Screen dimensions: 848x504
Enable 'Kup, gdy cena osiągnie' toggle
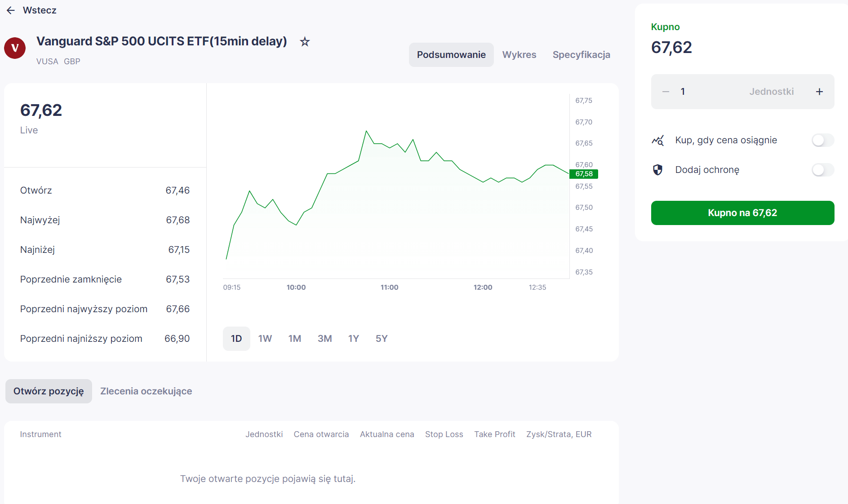pos(823,140)
